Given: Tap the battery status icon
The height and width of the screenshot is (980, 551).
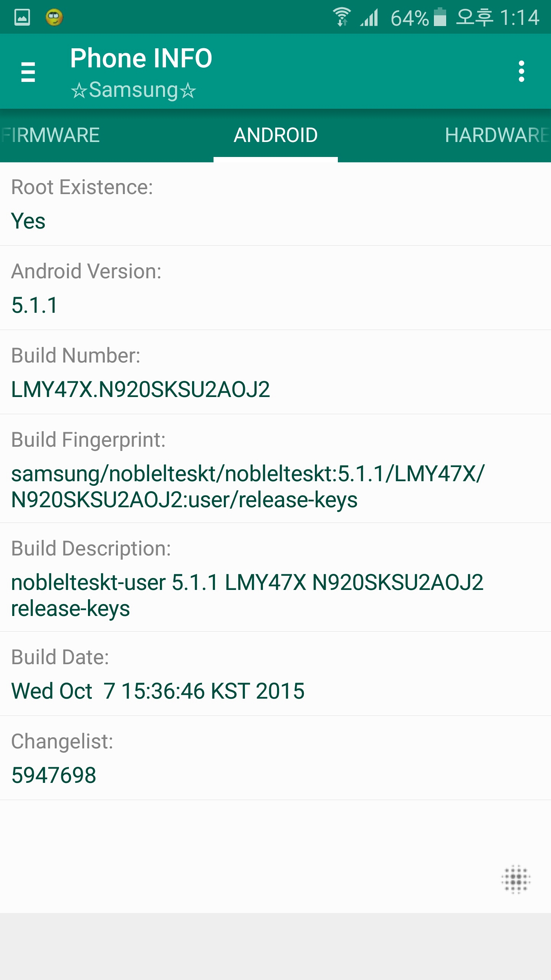Looking at the screenshot, I should click(440, 17).
